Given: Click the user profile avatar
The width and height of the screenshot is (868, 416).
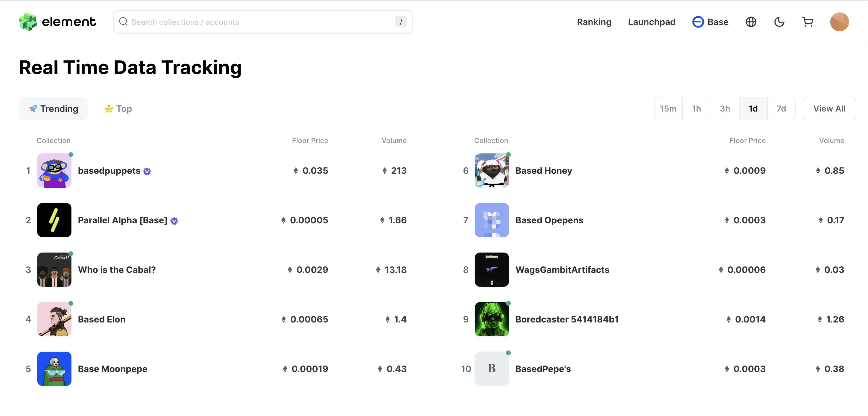Looking at the screenshot, I should pyautogui.click(x=839, y=22).
